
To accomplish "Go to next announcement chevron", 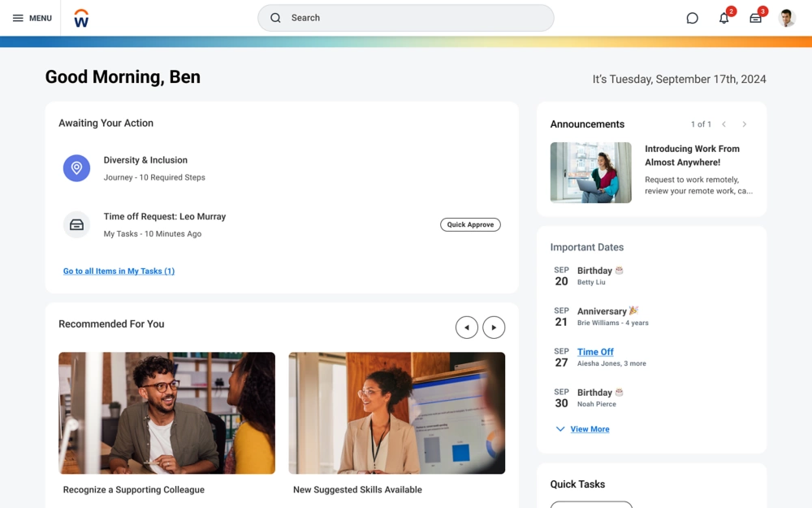I will tap(744, 124).
